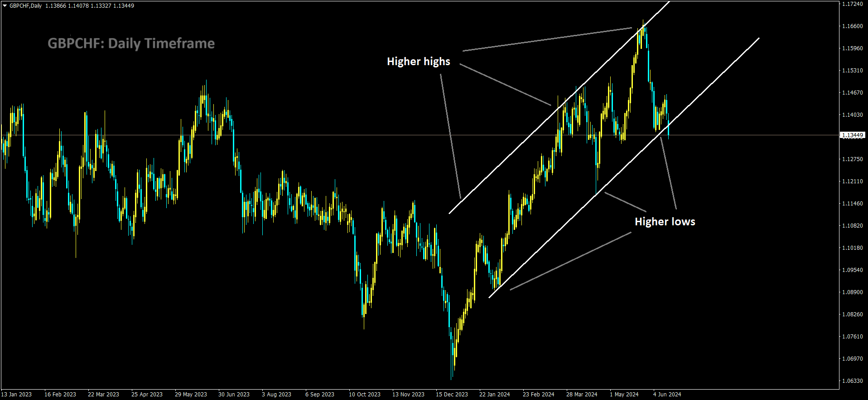This screenshot has height=400, width=868.
Task: Click the 'Higher lows' text label
Action: [x=665, y=222]
